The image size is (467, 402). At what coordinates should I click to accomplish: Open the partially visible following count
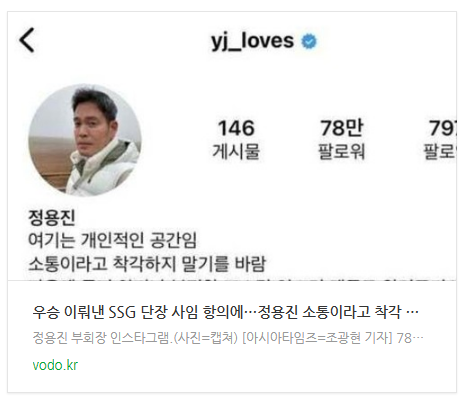(x=440, y=139)
